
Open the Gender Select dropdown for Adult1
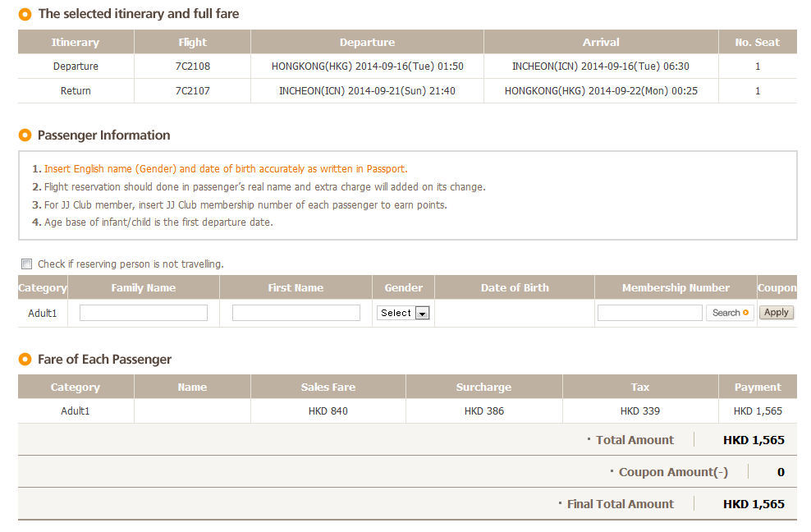[403, 313]
